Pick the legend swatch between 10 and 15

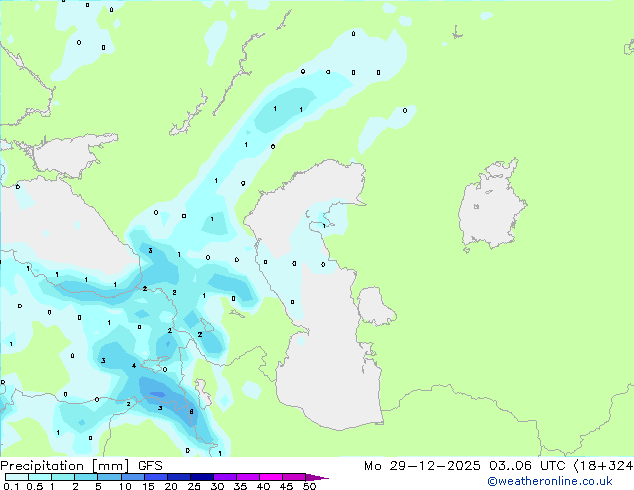(x=133, y=477)
